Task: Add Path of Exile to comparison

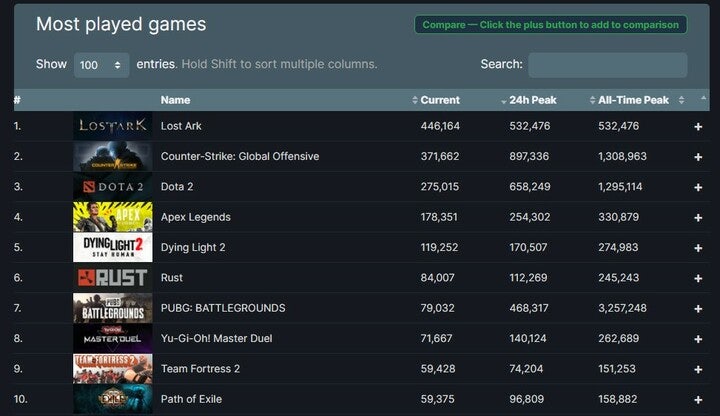Action: tap(698, 399)
